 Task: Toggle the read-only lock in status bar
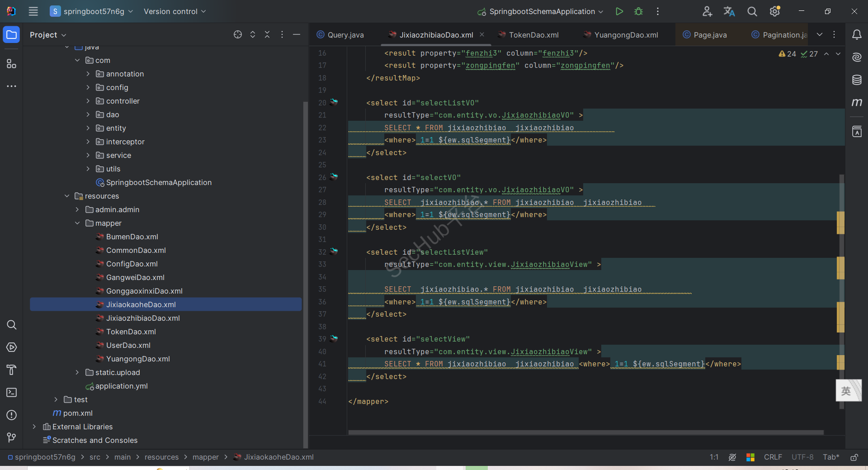[x=854, y=457]
